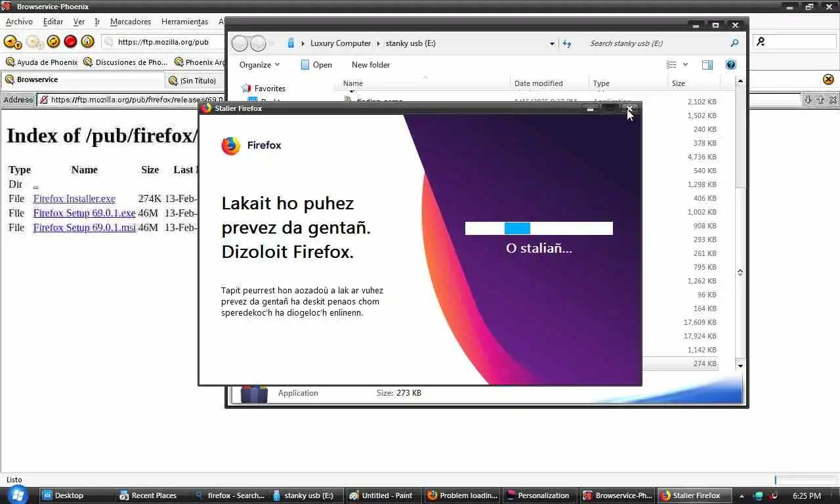
Task: Open the back-button history dropdown in Phoenix
Action: click(x=19, y=45)
